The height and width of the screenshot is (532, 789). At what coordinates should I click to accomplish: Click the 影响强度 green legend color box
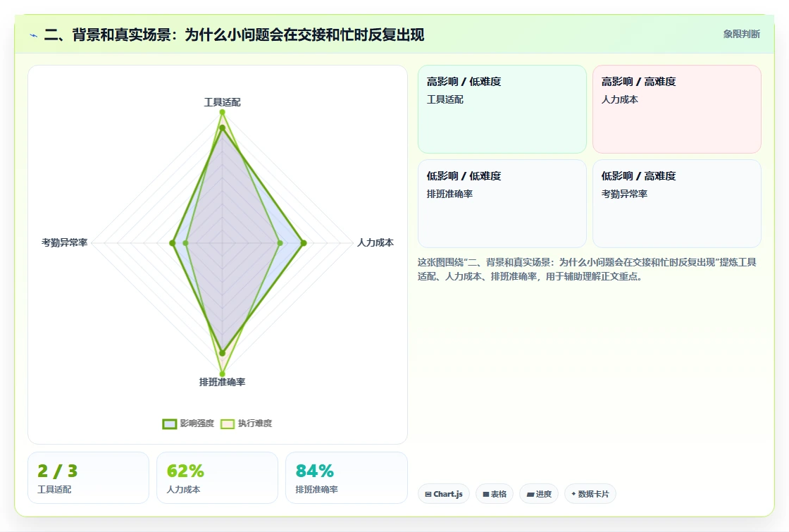pyautogui.click(x=170, y=423)
